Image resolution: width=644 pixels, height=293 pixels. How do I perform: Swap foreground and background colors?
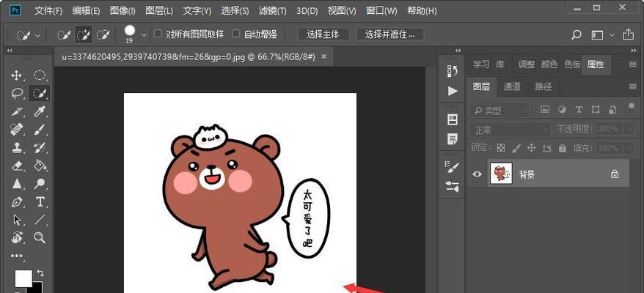click(x=40, y=273)
